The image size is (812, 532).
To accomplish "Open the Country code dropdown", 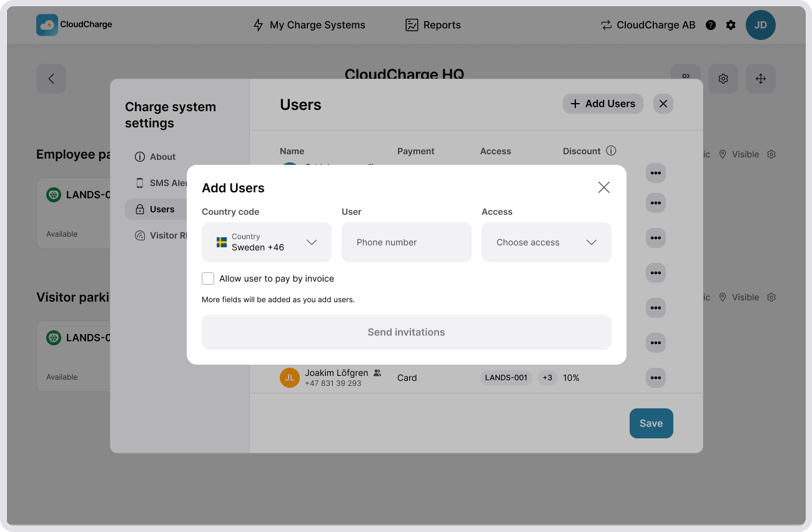I will [x=267, y=242].
